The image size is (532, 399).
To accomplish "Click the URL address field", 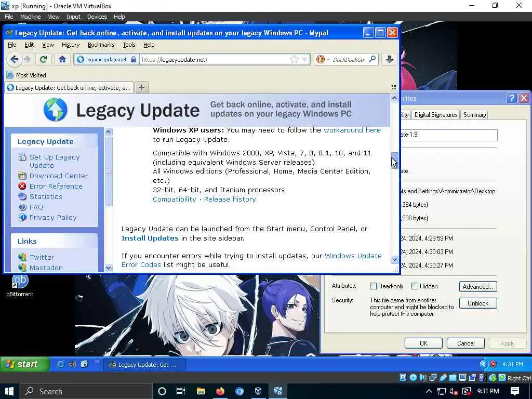I will click(216, 59).
